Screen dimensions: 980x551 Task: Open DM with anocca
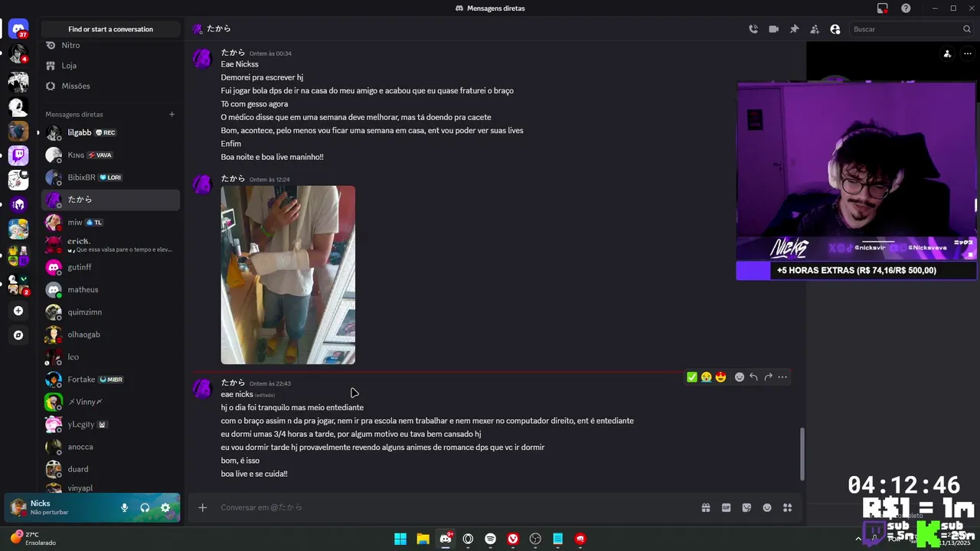point(111,447)
